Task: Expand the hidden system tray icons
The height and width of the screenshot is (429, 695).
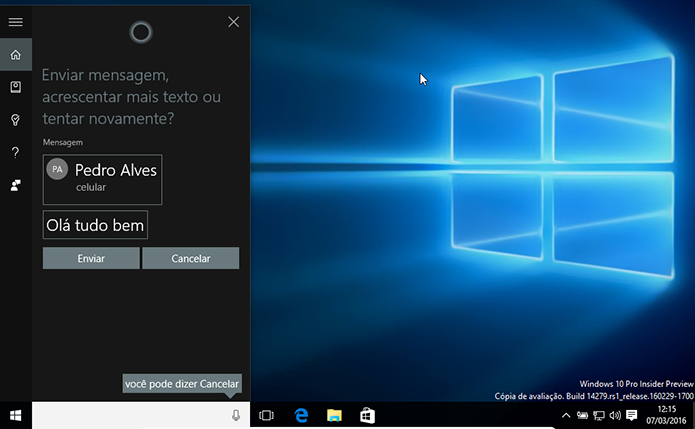Action: pyautogui.click(x=566, y=415)
